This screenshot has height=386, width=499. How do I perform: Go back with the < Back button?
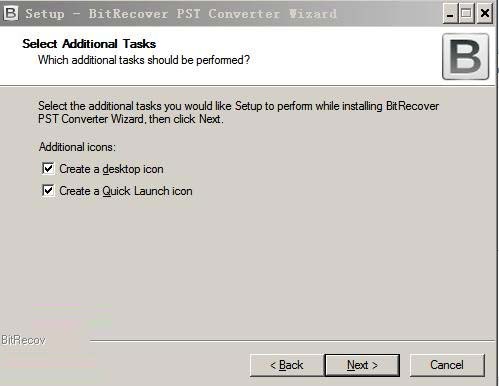[x=286, y=365]
